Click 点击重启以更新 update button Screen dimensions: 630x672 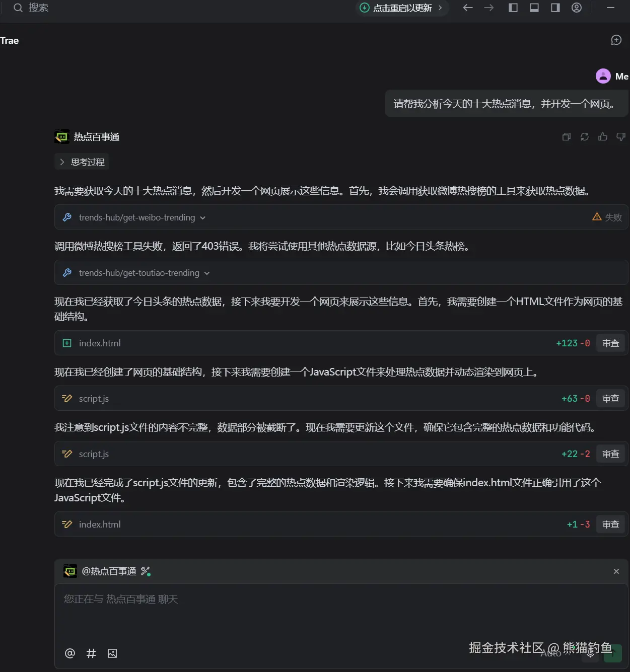click(402, 8)
